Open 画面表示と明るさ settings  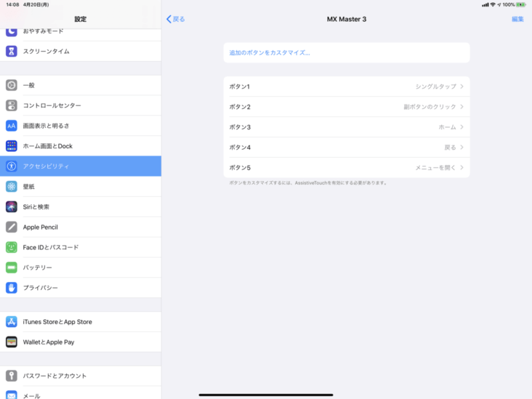(x=80, y=126)
